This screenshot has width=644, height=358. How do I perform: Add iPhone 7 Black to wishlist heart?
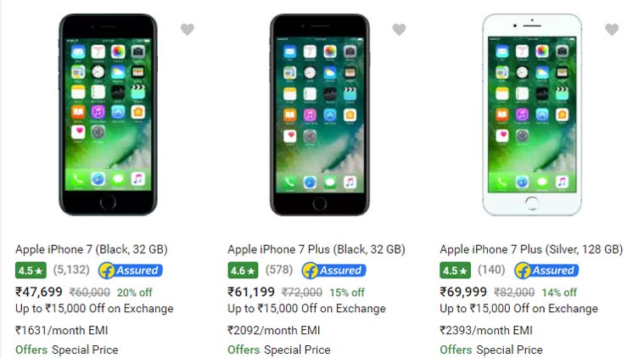188,30
